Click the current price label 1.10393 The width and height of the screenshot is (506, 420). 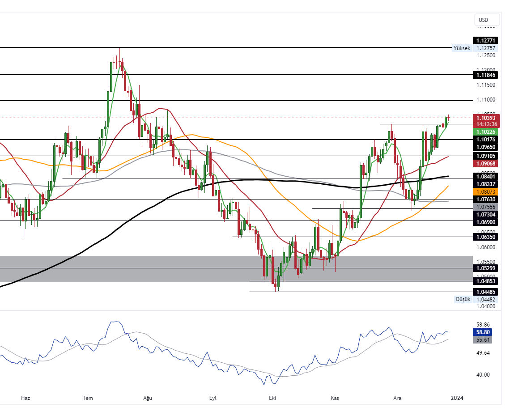pyautogui.click(x=485, y=118)
